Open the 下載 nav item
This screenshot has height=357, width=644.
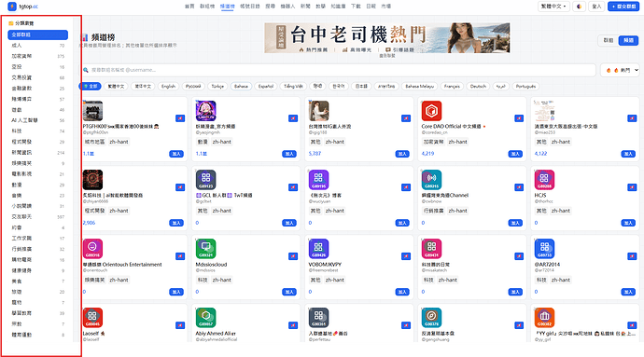pos(356,7)
